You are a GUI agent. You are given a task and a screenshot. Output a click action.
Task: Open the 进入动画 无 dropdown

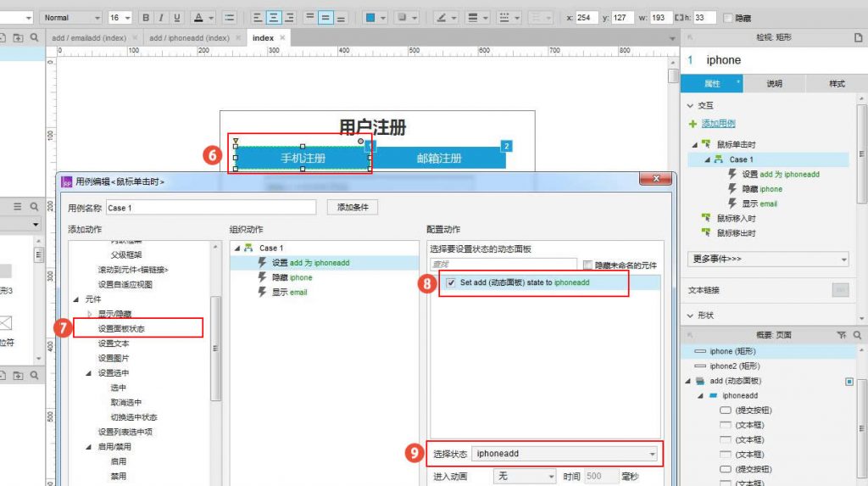pos(525,476)
